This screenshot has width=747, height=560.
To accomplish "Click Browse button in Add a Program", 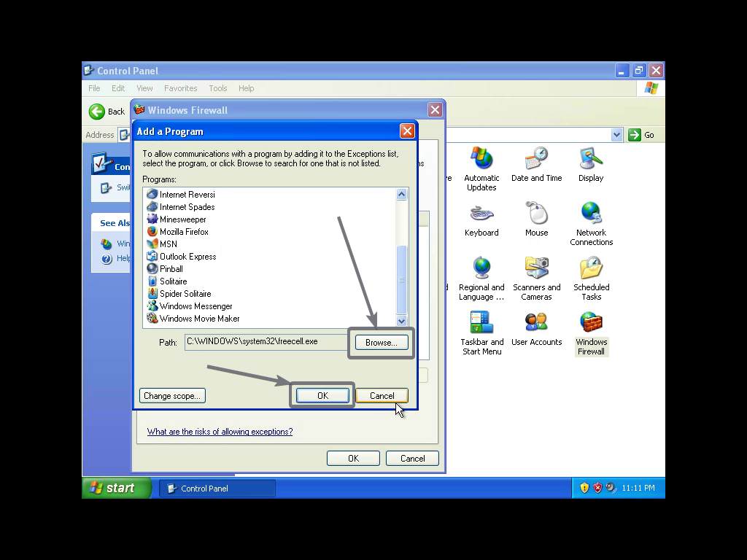I will point(381,343).
